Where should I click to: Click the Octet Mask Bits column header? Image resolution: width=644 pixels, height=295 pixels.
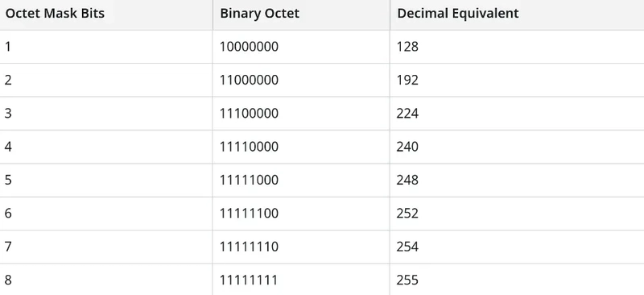[x=55, y=13]
